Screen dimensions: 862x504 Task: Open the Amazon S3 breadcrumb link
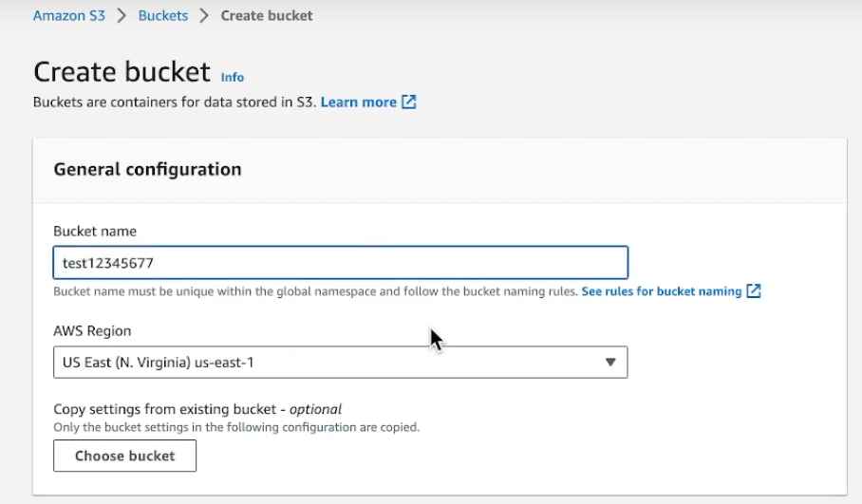click(x=68, y=15)
